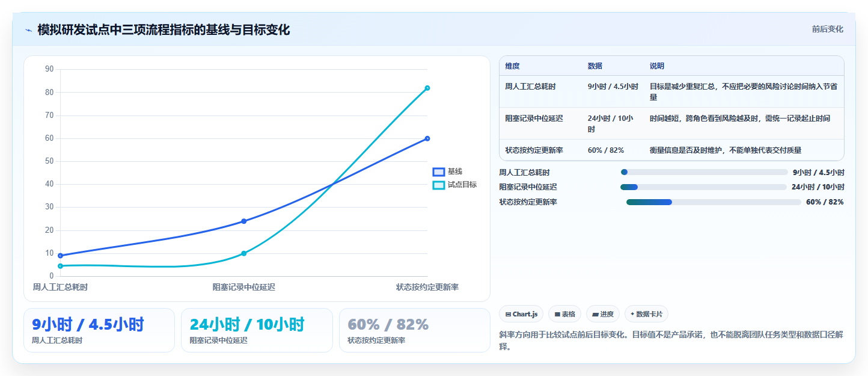The height and width of the screenshot is (376, 868).
Task: Click the 试点目标 data point at value 10
Action: coord(243,253)
